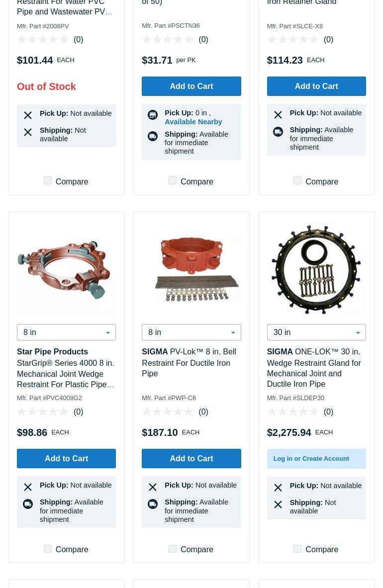The width and height of the screenshot is (383, 588).
Task: Click the star rating for SIGMA PV-Lok
Action: (168, 412)
